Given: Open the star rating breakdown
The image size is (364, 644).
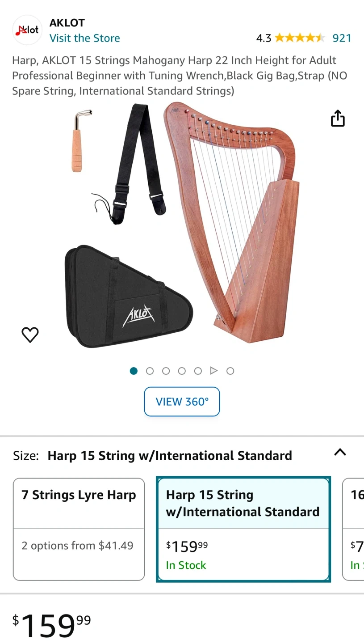Looking at the screenshot, I should 300,38.
